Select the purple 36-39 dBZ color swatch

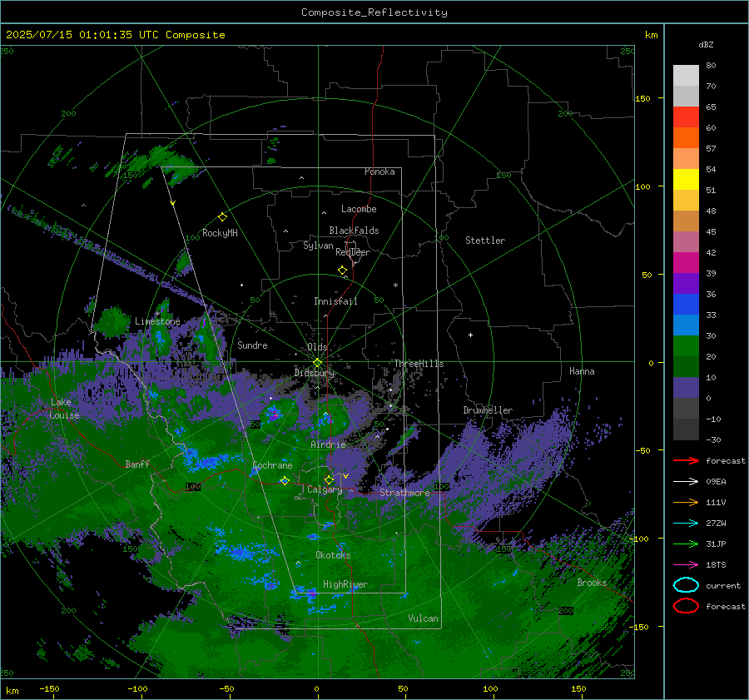[x=686, y=284]
